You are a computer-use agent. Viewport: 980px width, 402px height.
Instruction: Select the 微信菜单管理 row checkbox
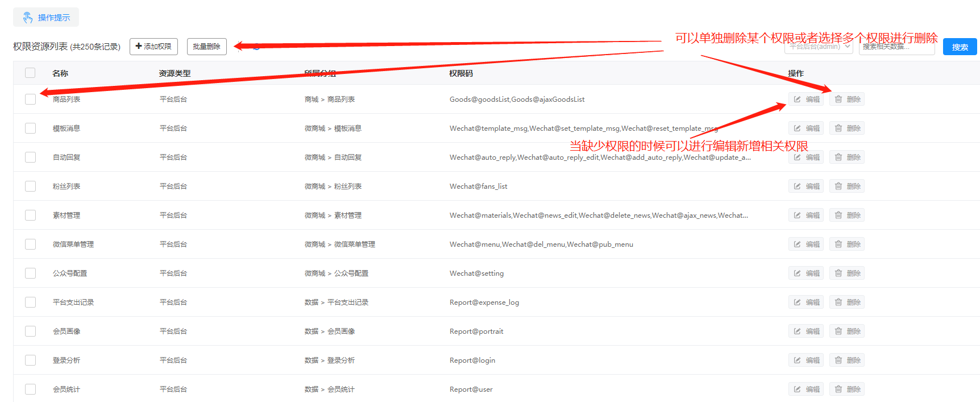coord(30,244)
